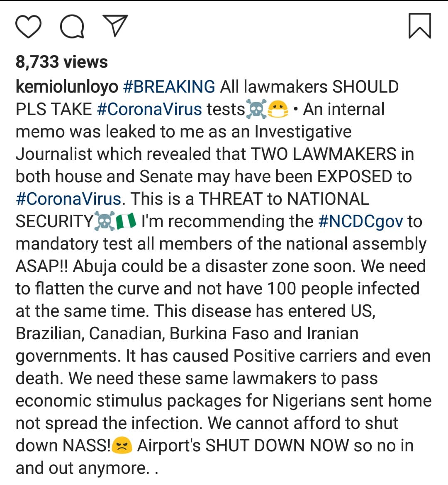Click the face mask emoji in the caption

(x=278, y=110)
